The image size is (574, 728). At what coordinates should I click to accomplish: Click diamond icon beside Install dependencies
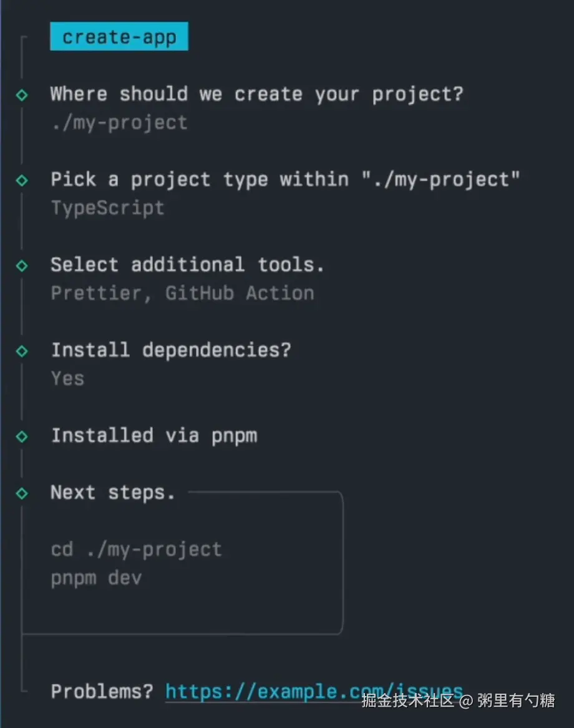[x=22, y=351]
